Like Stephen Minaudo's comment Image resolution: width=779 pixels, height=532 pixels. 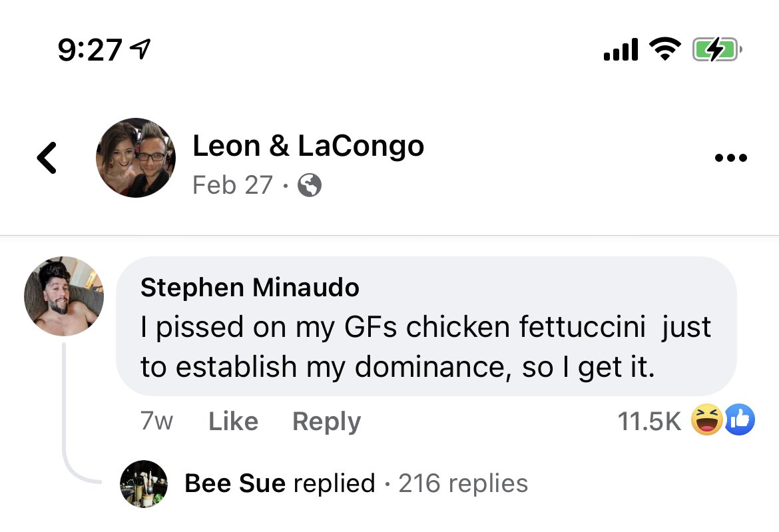tap(233, 421)
